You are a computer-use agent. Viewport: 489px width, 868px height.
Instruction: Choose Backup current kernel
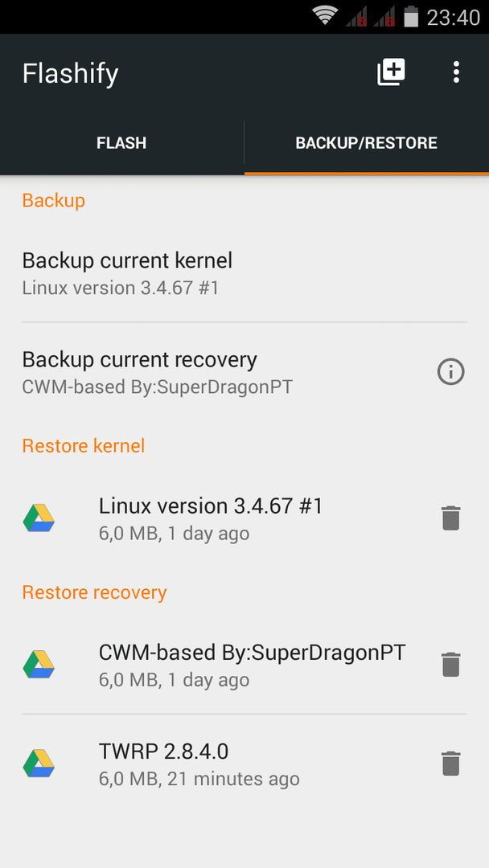pos(244,273)
